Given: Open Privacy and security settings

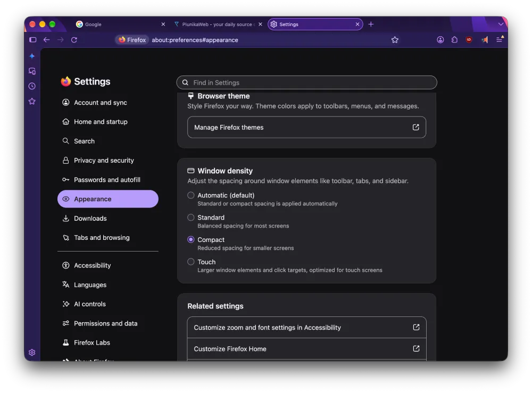Looking at the screenshot, I should click(108, 161).
